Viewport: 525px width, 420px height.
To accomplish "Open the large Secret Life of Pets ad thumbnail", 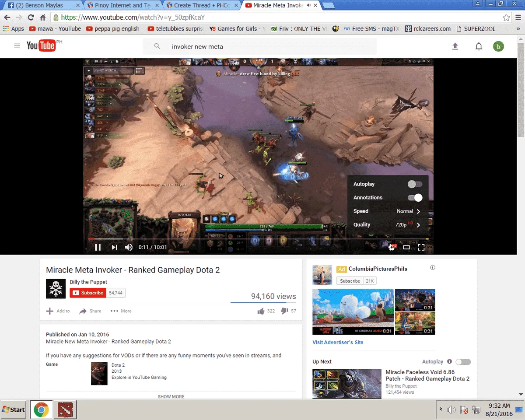I will tap(353, 311).
